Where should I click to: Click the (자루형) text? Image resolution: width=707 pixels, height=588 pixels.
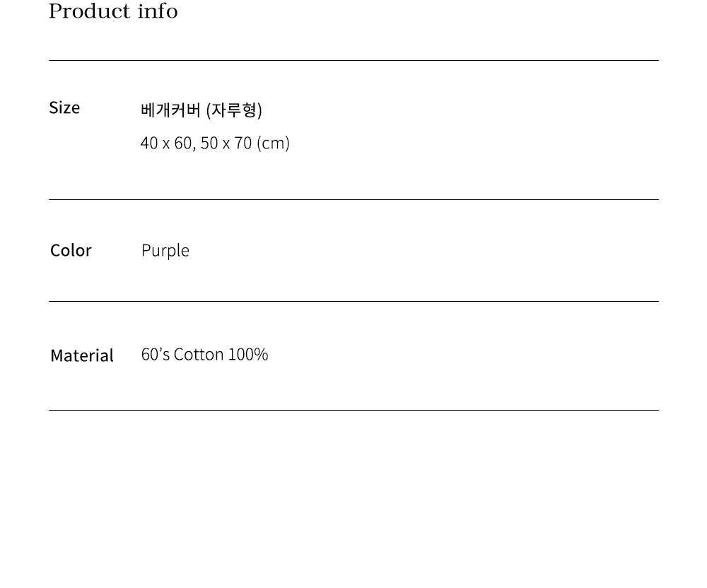tap(234, 110)
